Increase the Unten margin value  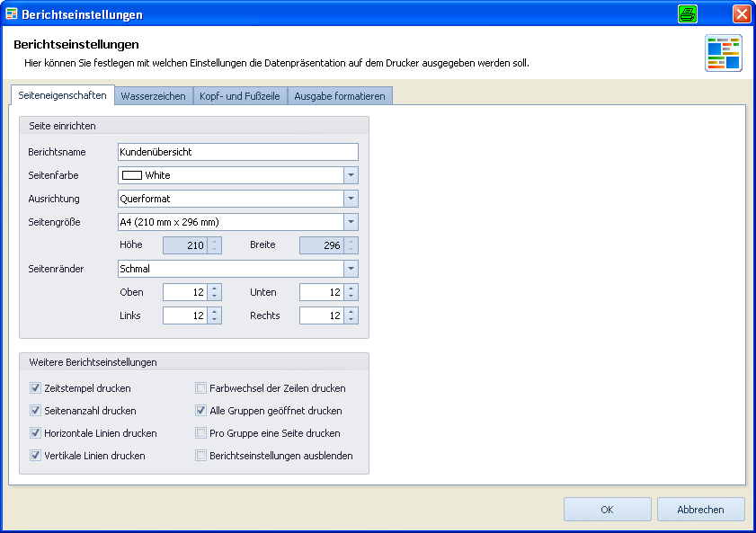pyautogui.click(x=351, y=289)
